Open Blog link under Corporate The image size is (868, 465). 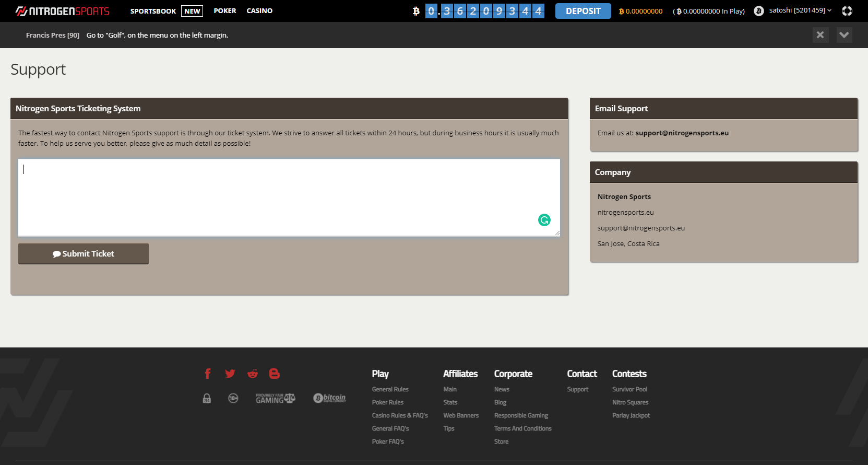(500, 402)
